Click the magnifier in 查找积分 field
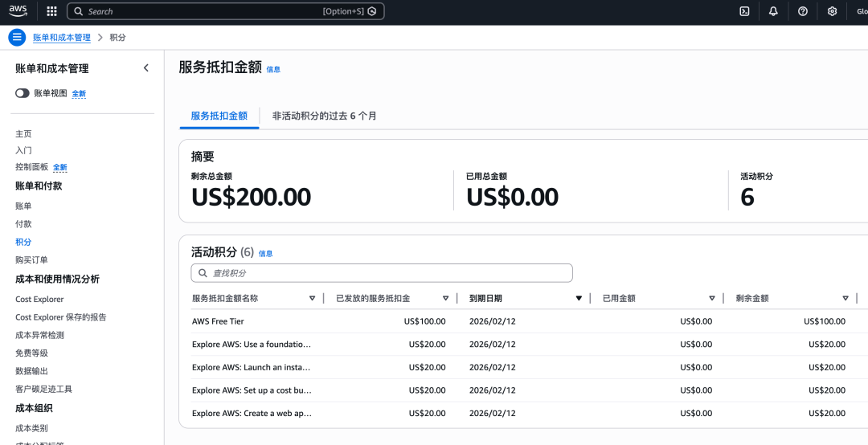 click(x=203, y=273)
